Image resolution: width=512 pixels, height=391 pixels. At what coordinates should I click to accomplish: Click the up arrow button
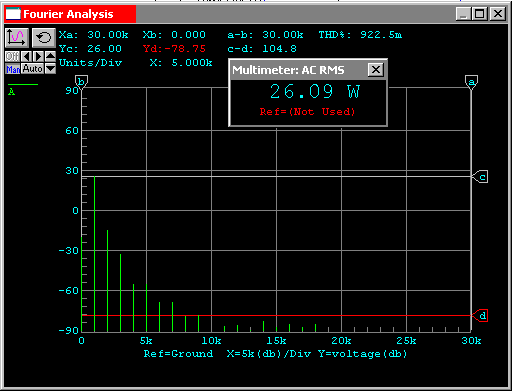[50, 56]
